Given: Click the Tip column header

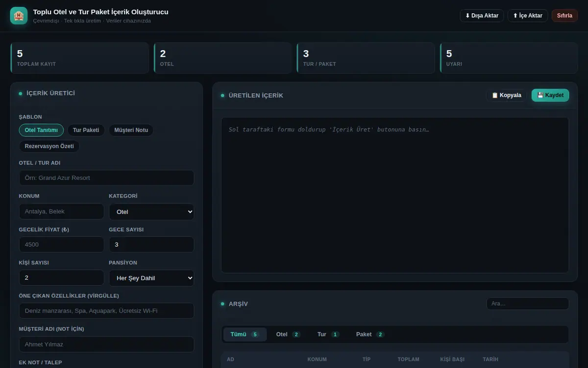Looking at the screenshot, I should (367, 359).
